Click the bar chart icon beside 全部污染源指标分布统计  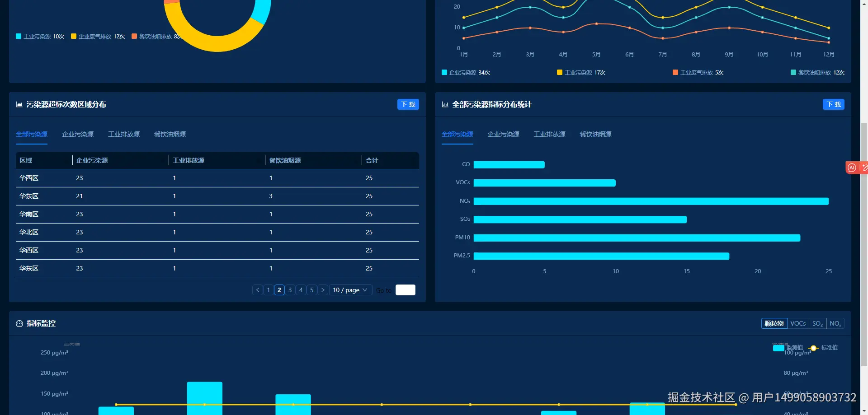click(x=445, y=104)
